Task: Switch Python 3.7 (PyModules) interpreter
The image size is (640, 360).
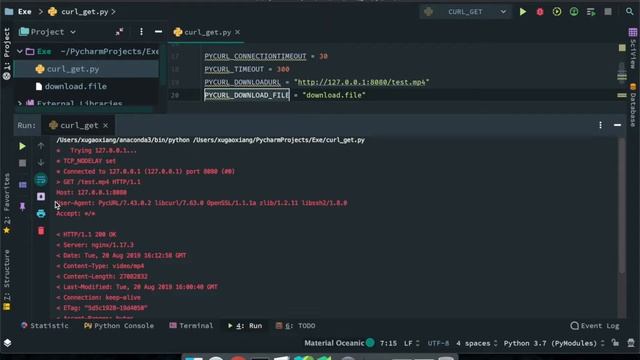Action: [x=554, y=343]
